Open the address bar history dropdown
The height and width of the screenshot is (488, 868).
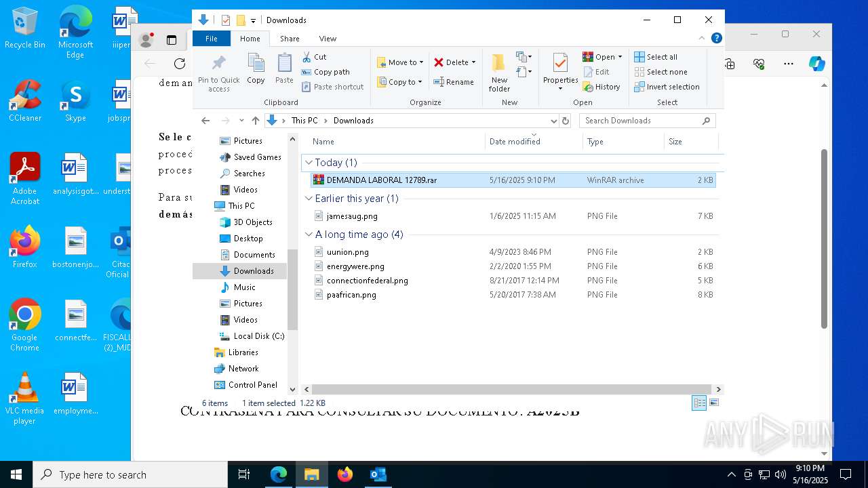pyautogui.click(x=553, y=121)
